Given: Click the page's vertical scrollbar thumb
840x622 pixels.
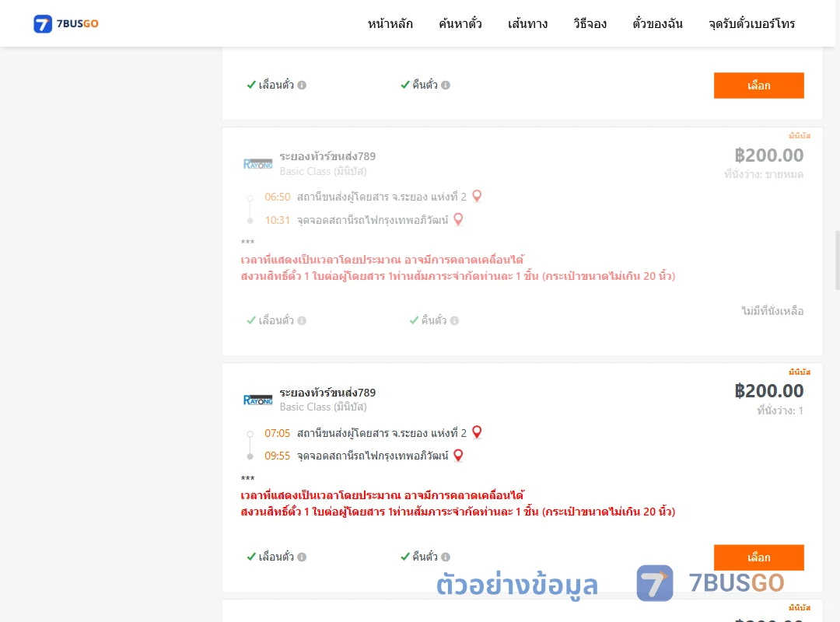Looking at the screenshot, I should click(837, 260).
